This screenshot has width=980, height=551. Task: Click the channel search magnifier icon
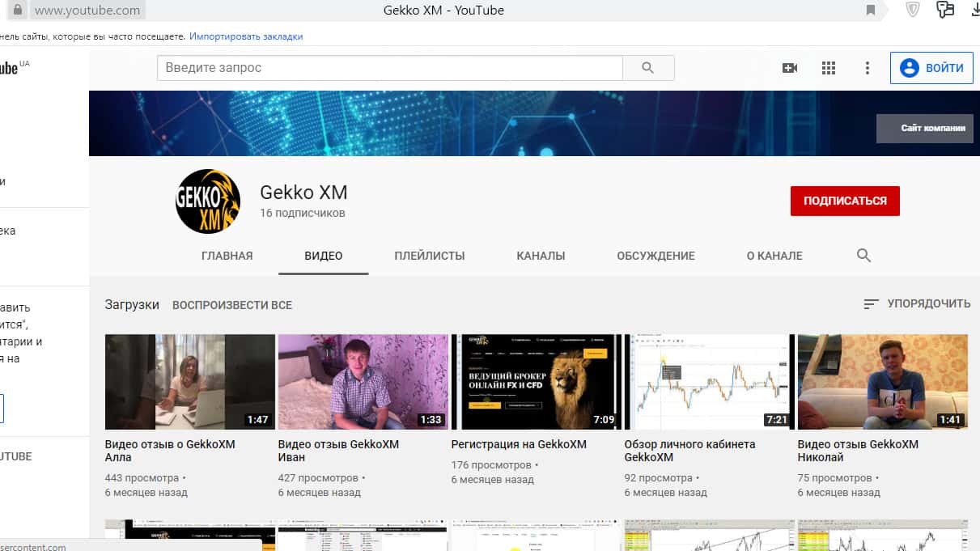click(x=863, y=256)
